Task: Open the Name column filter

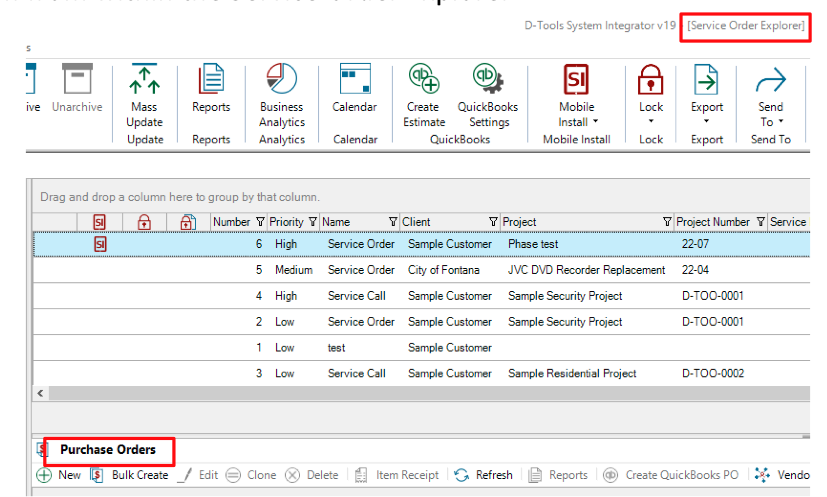Action: [x=393, y=222]
